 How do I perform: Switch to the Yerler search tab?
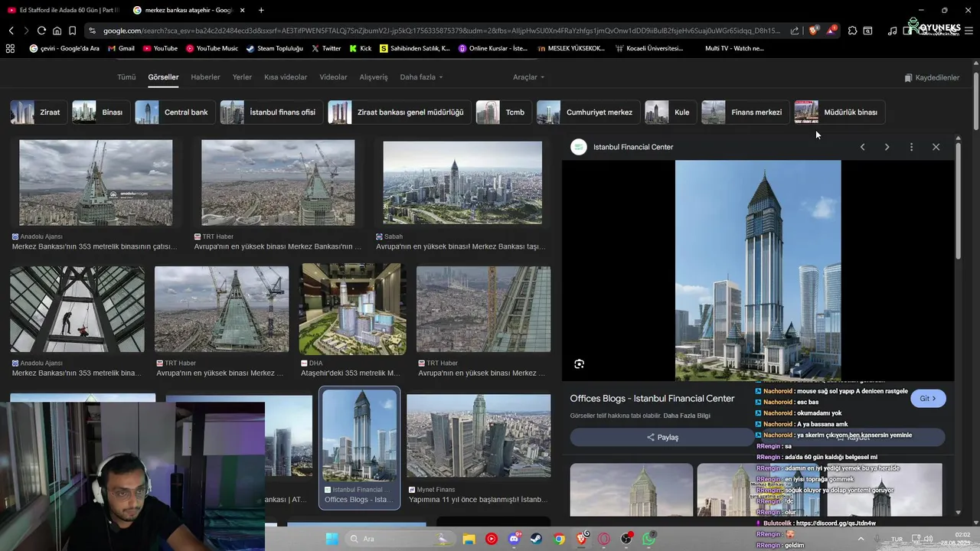click(x=242, y=77)
